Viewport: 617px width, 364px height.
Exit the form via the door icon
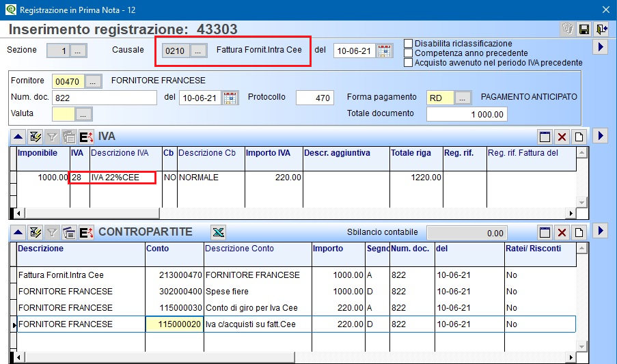pyautogui.click(x=601, y=29)
